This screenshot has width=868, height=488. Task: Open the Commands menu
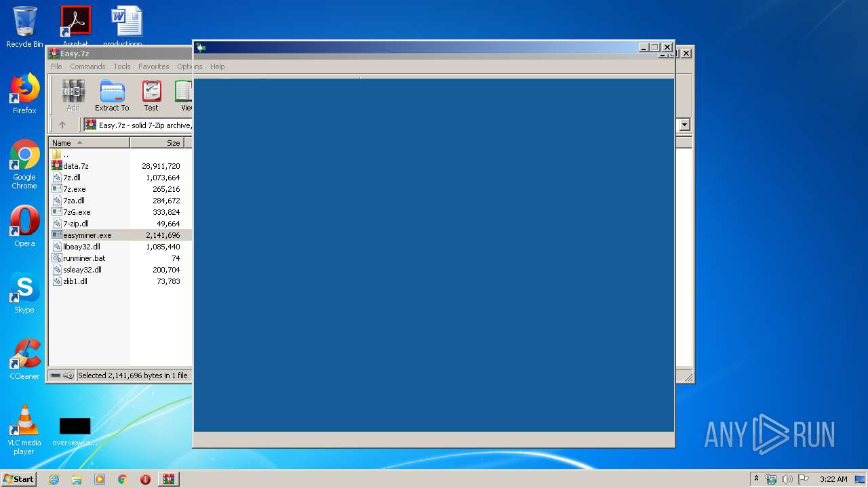click(x=87, y=66)
